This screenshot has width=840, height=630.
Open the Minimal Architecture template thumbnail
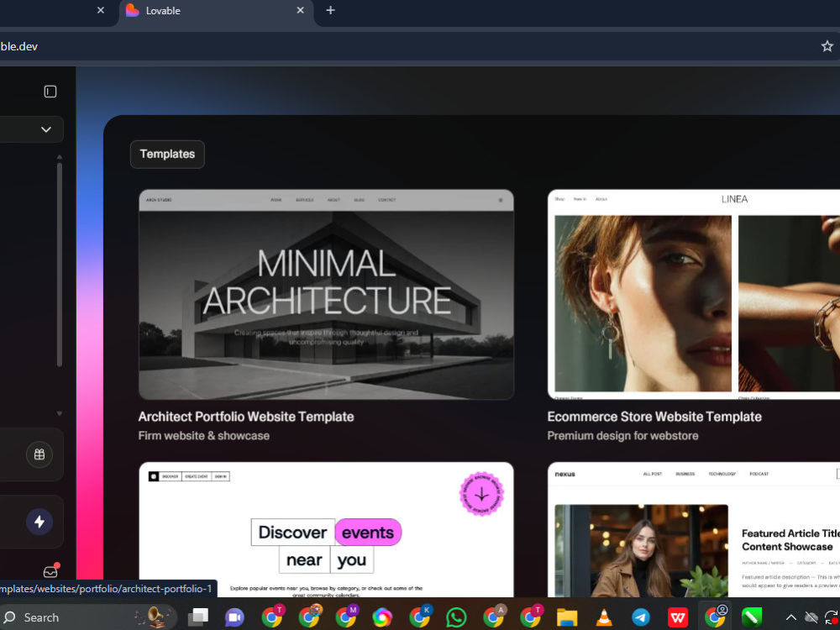pyautogui.click(x=326, y=294)
